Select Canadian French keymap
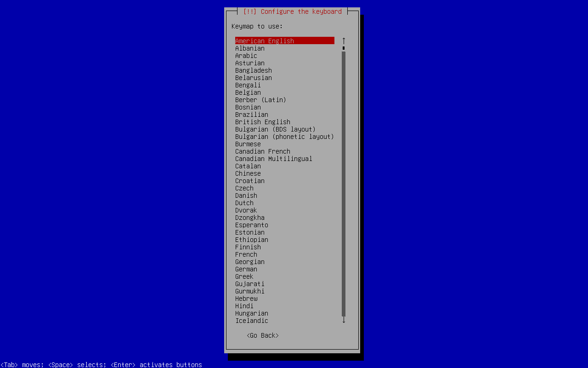Viewport: 588px width, 368px height. [x=263, y=151]
